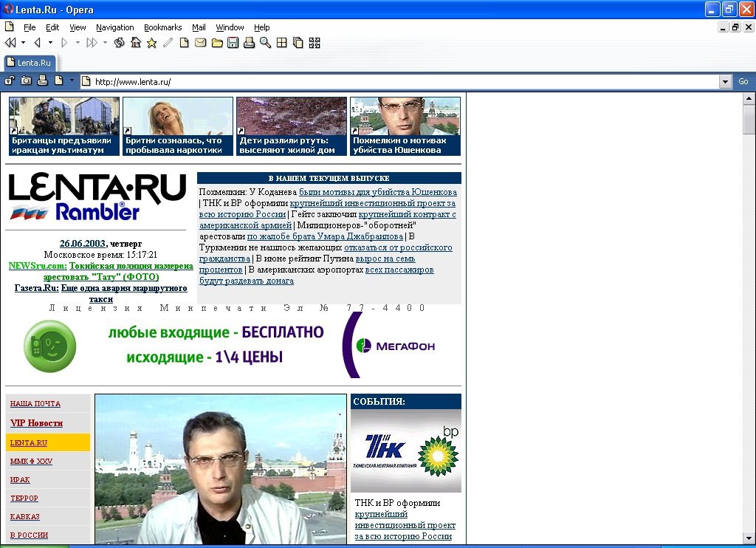Click print preview icon in address bar
This screenshot has height=548, width=756.
point(42,81)
